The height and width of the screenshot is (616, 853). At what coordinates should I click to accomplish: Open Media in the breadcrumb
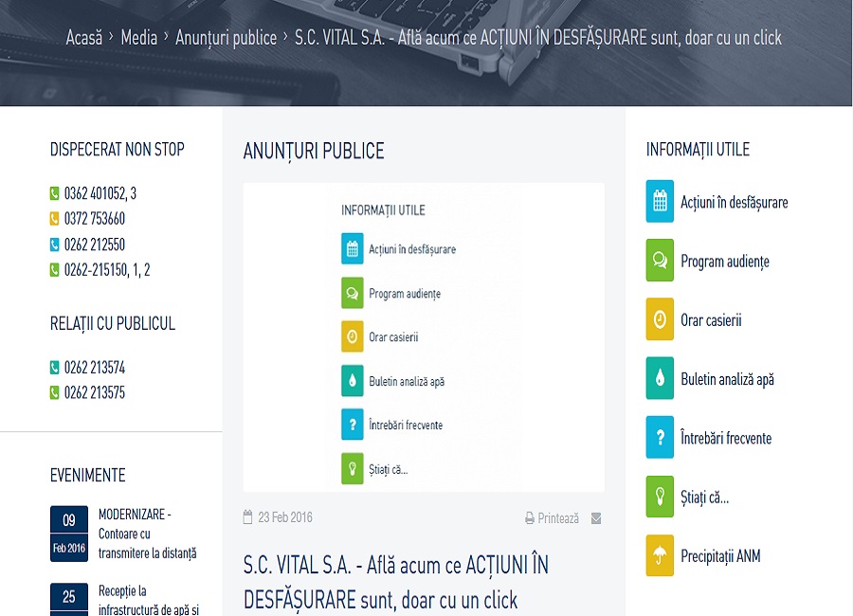click(x=139, y=38)
